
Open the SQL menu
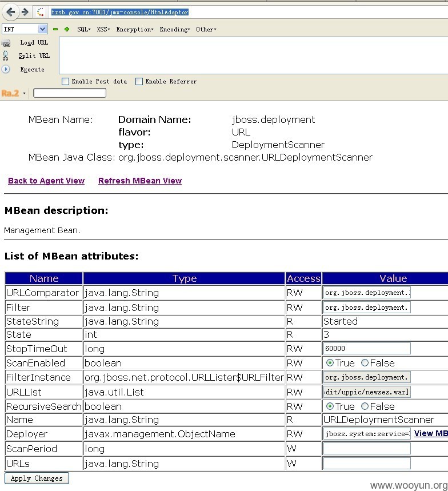point(84,29)
